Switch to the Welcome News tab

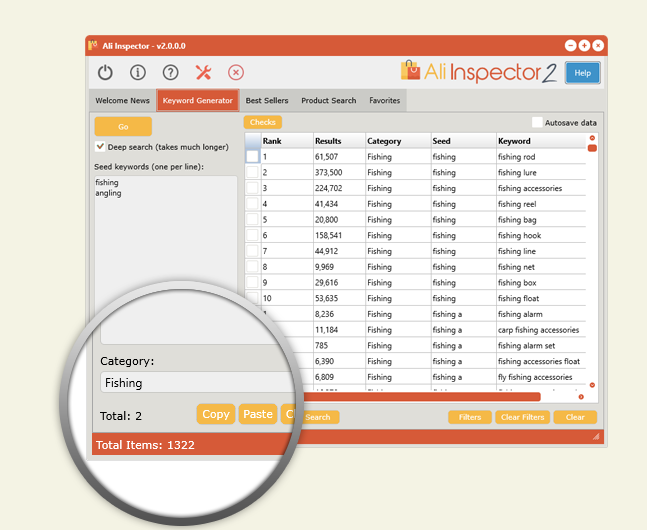click(x=123, y=100)
